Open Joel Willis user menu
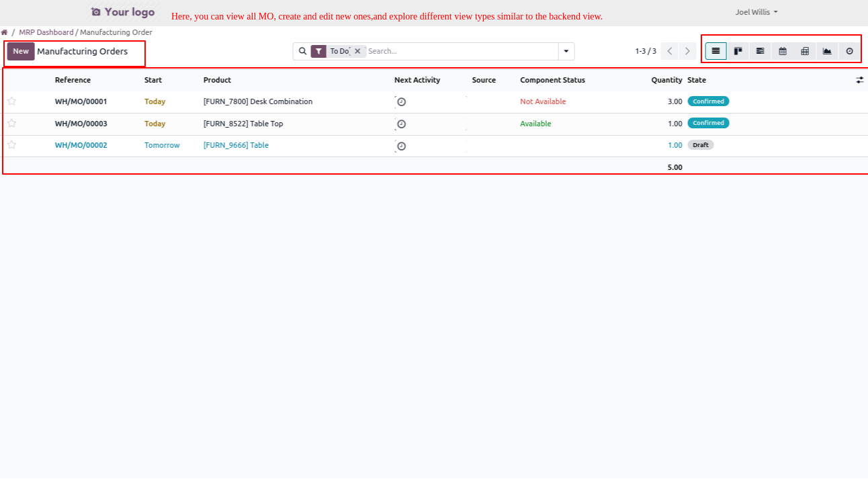This screenshot has width=868, height=481. [756, 12]
